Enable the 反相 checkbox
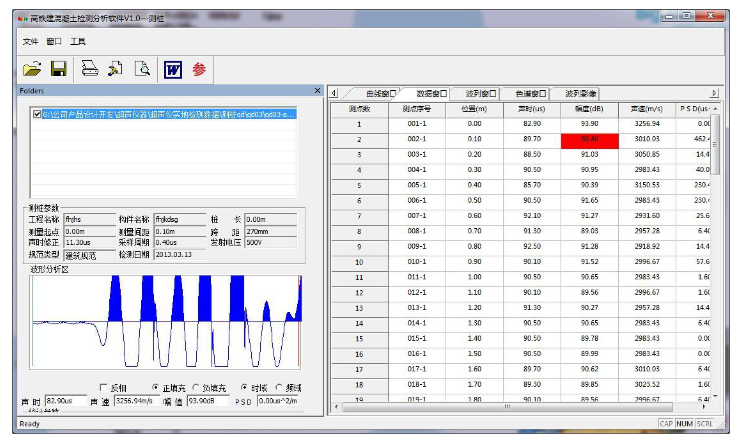This screenshot has height=445, width=745. (x=103, y=387)
